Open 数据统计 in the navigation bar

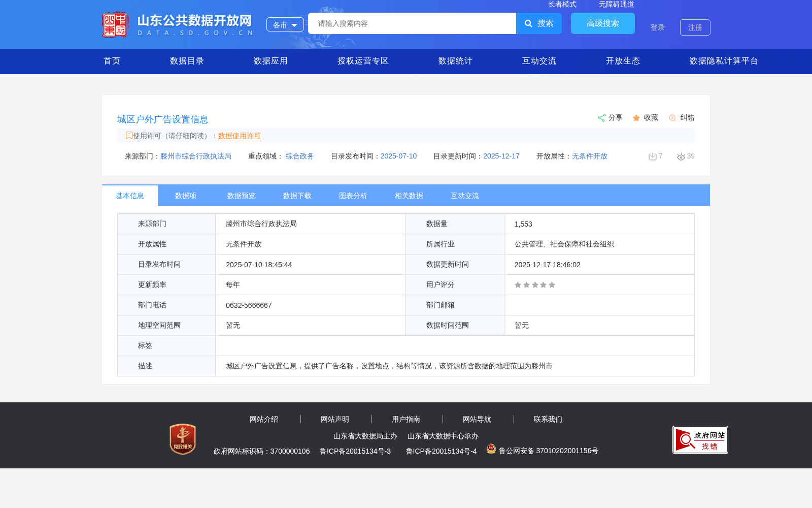click(x=456, y=61)
